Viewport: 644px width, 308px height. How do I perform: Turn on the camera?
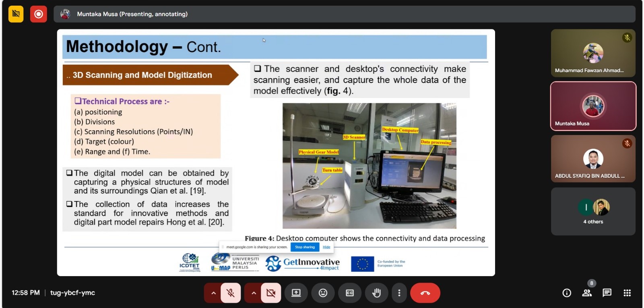(271, 293)
